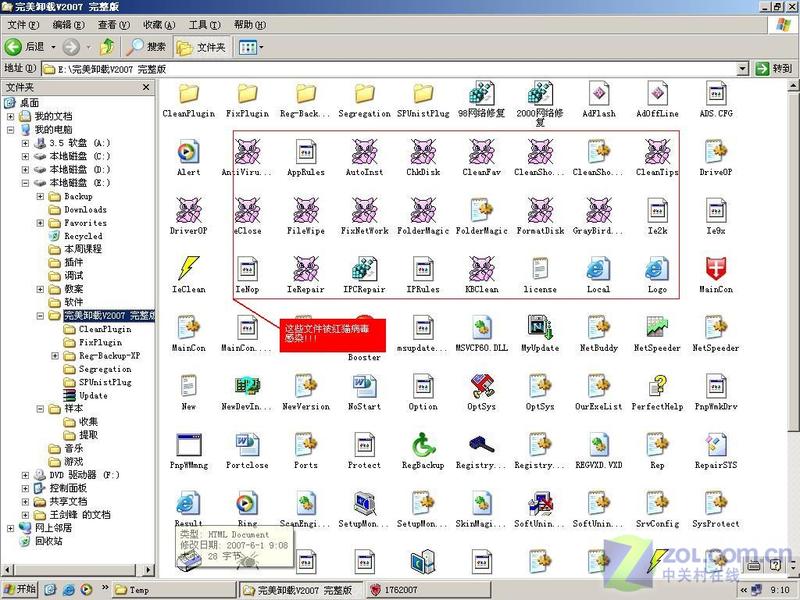The width and height of the screenshot is (800, 600).
Task: Select Recycled in the folder tree
Action: (83, 236)
